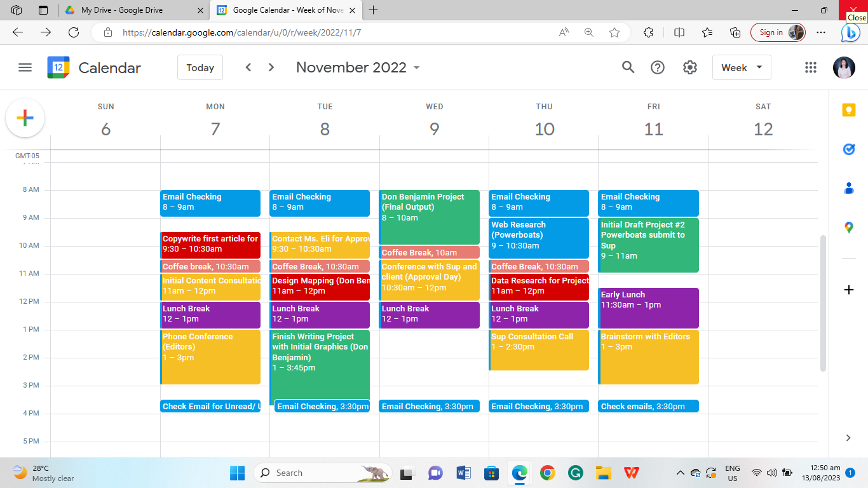Image resolution: width=868 pixels, height=488 pixels.
Task: Open calendar search magnifier
Action: point(628,67)
